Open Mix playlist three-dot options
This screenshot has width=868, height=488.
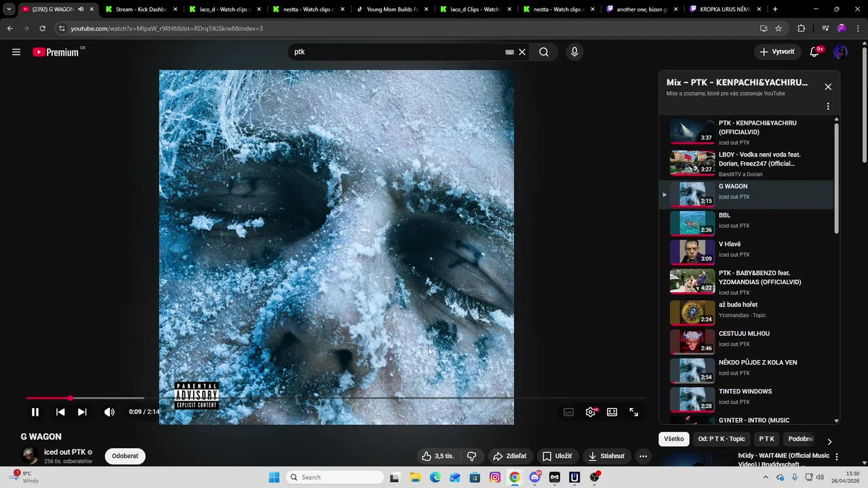coord(828,106)
